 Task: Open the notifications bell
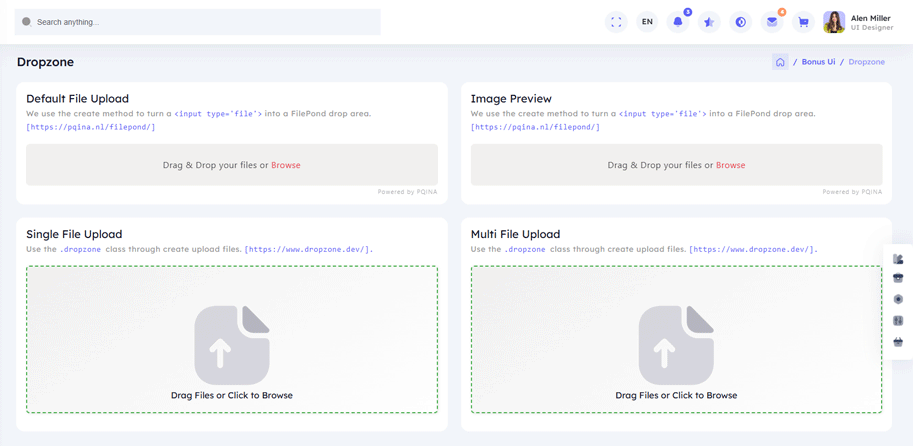pyautogui.click(x=678, y=22)
